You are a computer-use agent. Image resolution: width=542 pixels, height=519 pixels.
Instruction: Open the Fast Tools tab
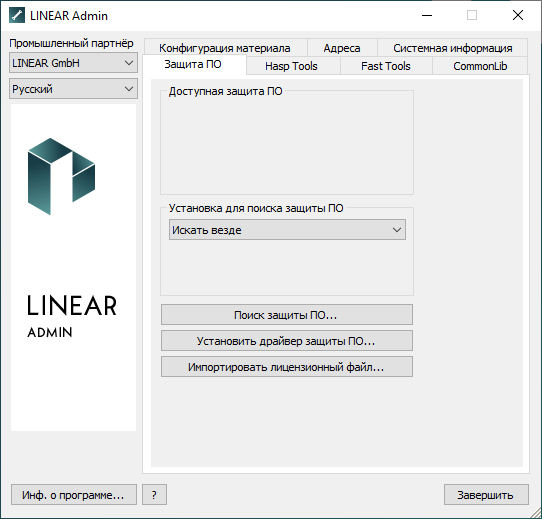(386, 66)
